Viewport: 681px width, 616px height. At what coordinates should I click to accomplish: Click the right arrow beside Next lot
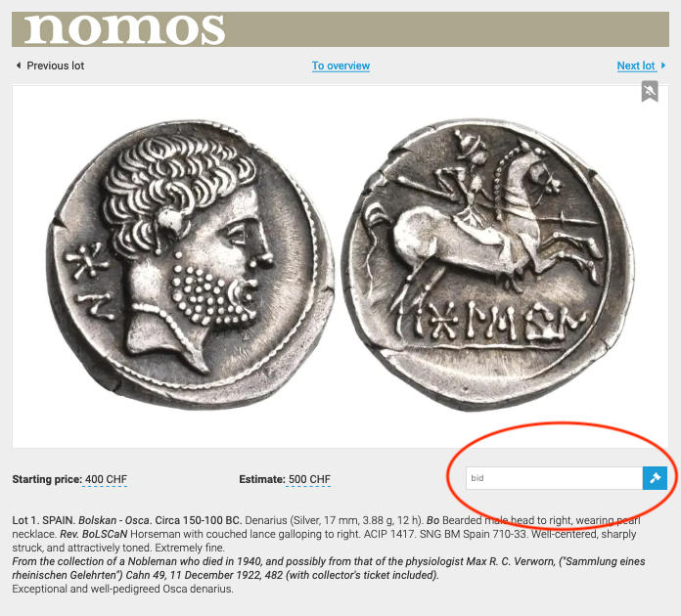point(663,66)
